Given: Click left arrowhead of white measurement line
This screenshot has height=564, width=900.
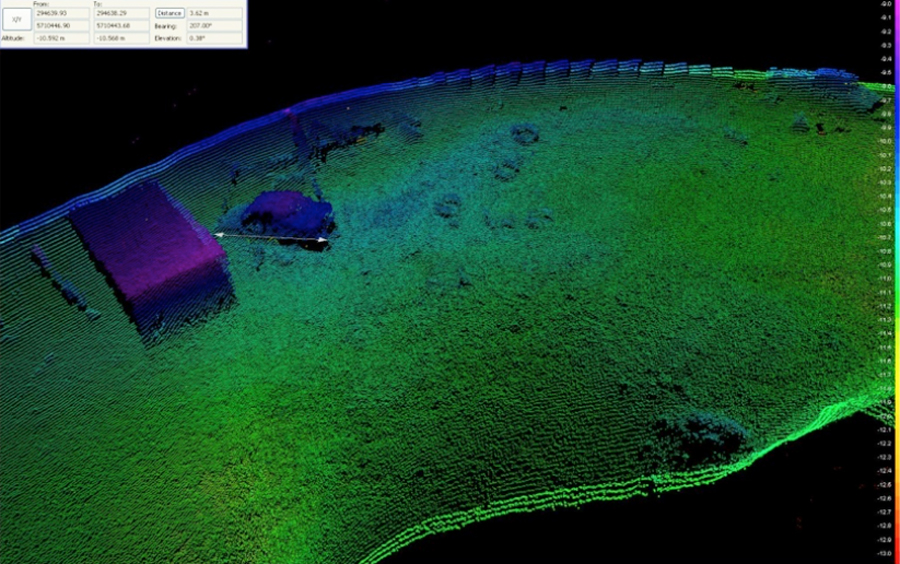Looking at the screenshot, I should tap(219, 234).
